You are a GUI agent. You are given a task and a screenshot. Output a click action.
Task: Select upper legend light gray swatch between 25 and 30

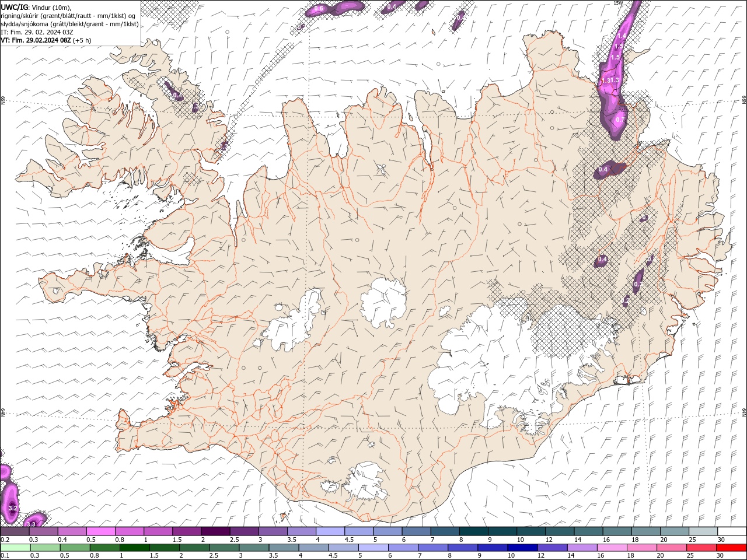[703, 531]
